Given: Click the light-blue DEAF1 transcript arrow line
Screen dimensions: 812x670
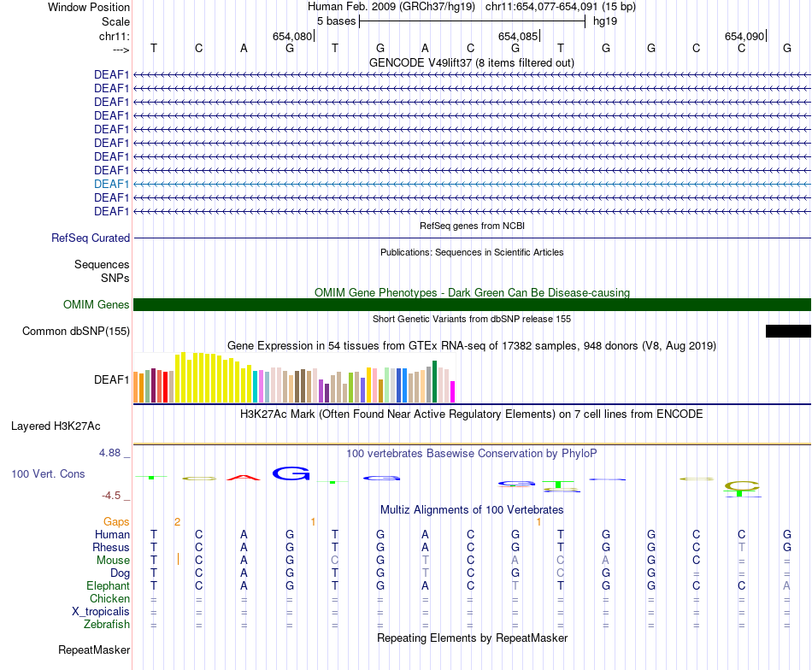Looking at the screenshot, I should tap(472, 184).
